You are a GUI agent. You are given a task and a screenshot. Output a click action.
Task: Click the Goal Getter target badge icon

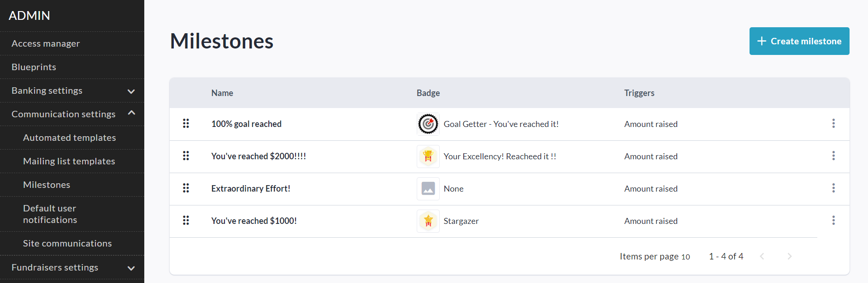[428, 124]
